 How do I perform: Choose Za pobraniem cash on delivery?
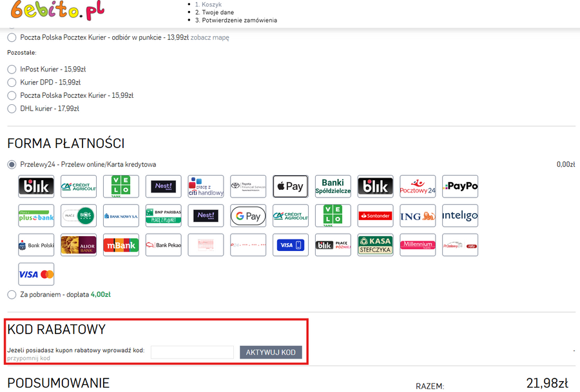tap(12, 294)
